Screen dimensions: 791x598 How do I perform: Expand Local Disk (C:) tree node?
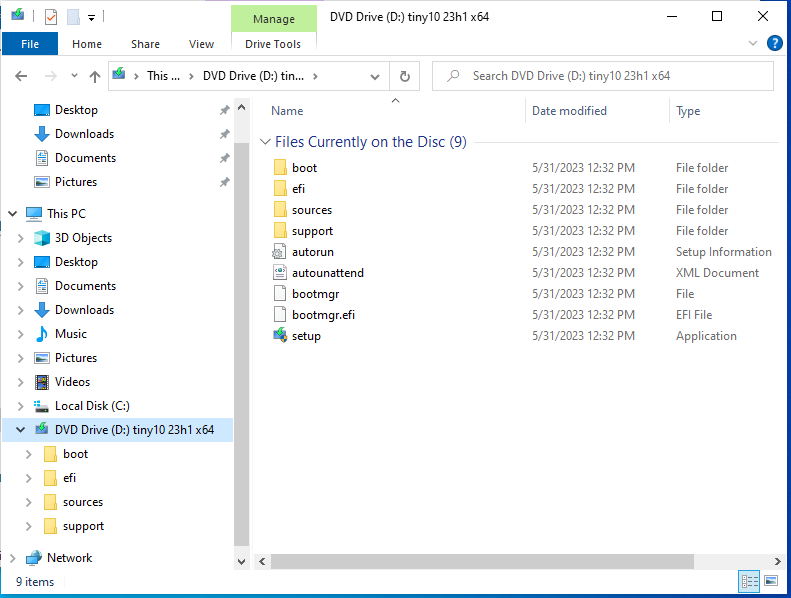point(21,406)
